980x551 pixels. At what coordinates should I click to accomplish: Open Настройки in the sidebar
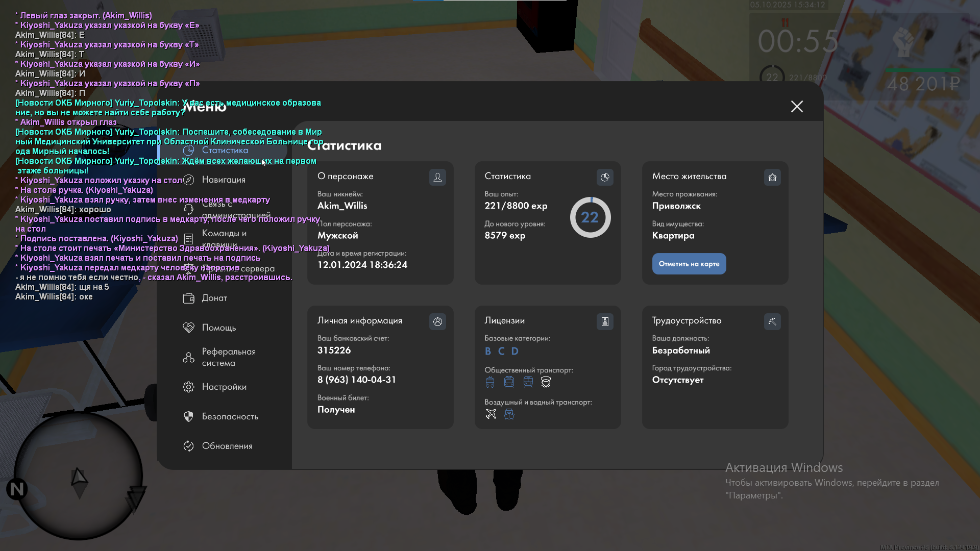tap(224, 387)
